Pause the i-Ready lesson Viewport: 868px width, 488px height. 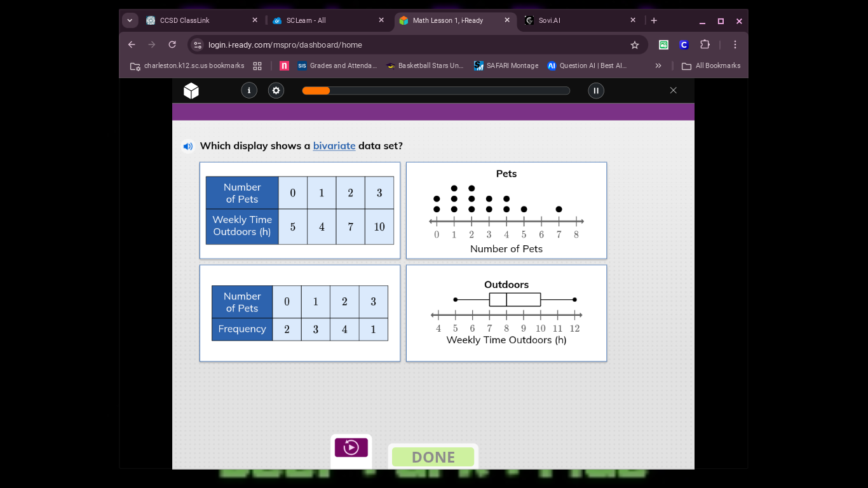[595, 90]
